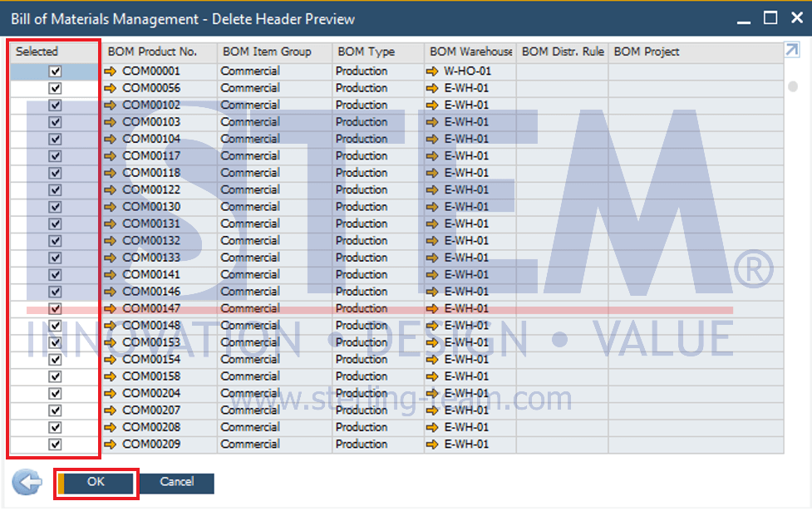Click the Production cell for COM00056
Viewport: 812px width, 511px height.
pyautogui.click(x=362, y=88)
